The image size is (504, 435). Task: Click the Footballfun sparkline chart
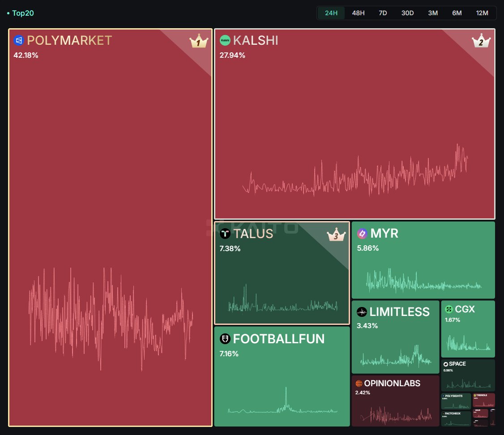[x=283, y=400]
